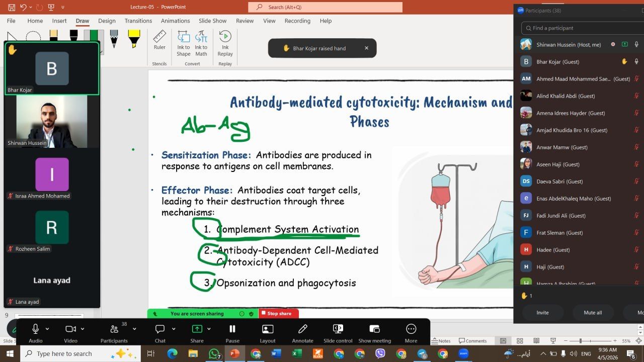Open Slide control in meeting toolbar
The image size is (644, 362).
pos(338,332)
